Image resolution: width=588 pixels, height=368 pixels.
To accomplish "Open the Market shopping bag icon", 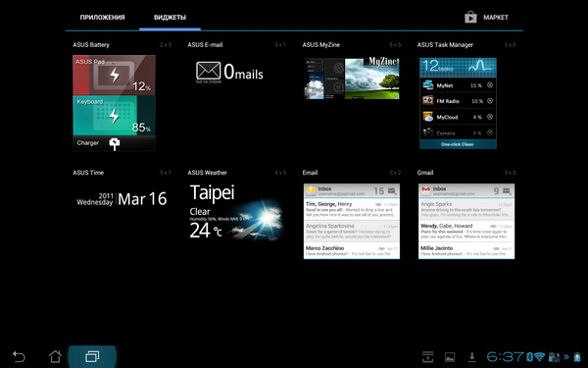I will coord(470,17).
